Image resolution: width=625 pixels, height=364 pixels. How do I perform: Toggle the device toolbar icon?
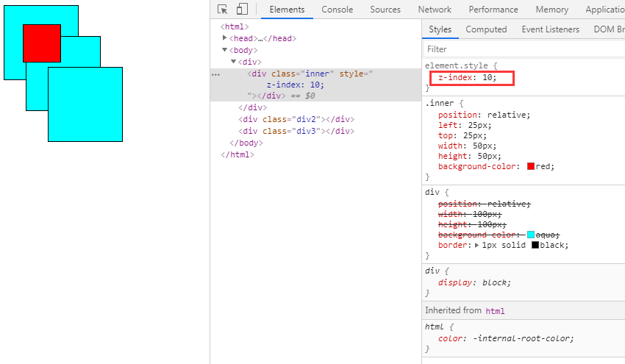click(242, 10)
